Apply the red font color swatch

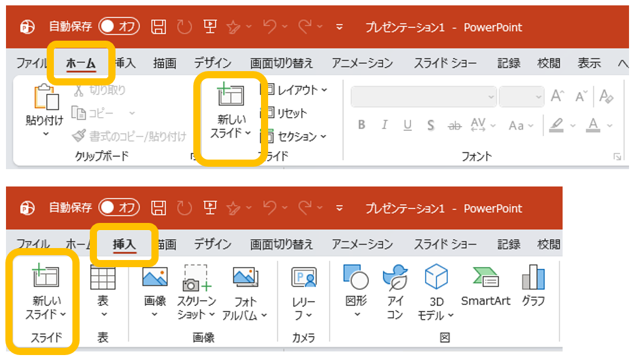click(593, 125)
